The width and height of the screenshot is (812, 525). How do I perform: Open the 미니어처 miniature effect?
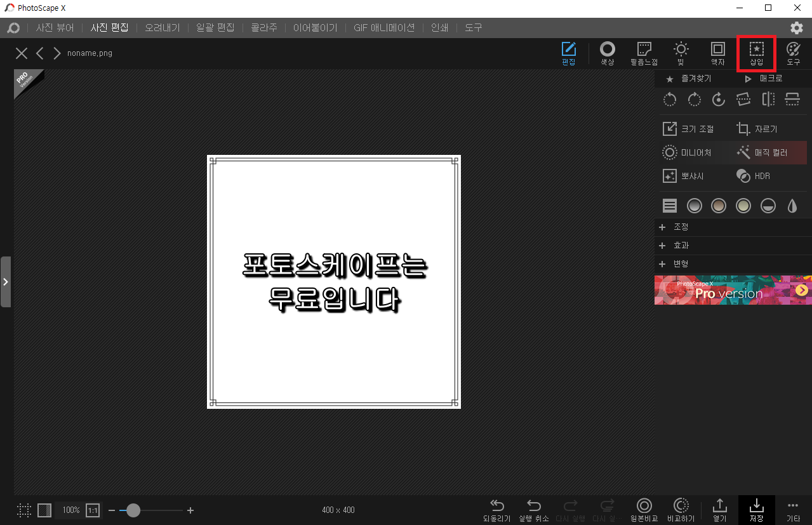point(688,153)
